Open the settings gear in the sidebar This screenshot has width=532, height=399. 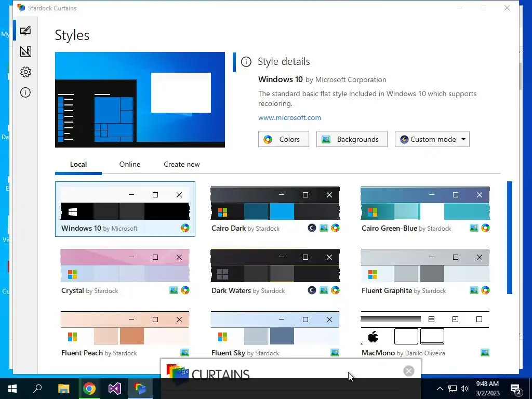(x=25, y=72)
